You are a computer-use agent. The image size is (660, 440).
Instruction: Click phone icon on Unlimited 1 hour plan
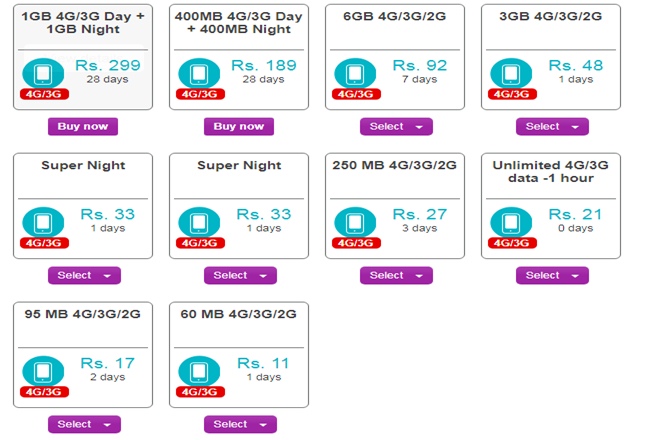pos(511,221)
